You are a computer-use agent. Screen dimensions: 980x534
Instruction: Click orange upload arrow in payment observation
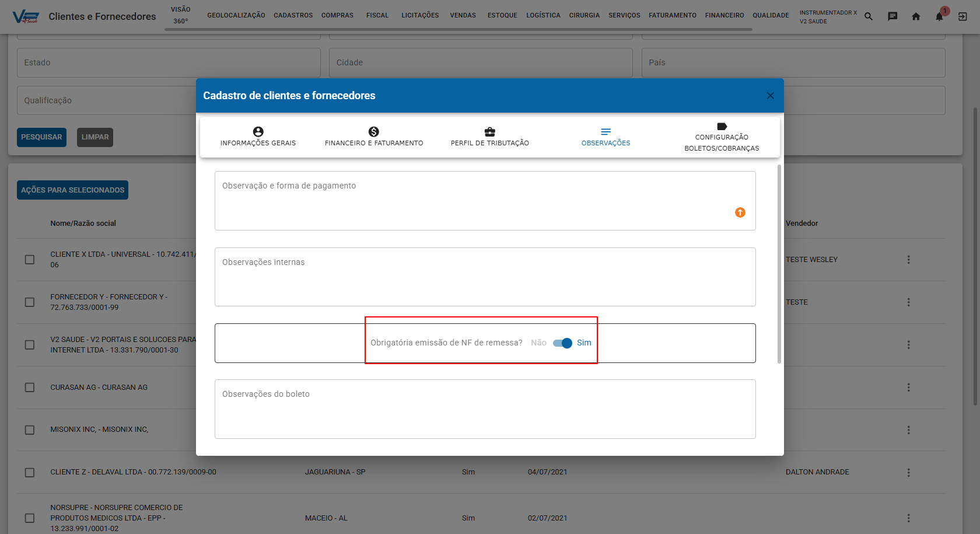pos(740,212)
